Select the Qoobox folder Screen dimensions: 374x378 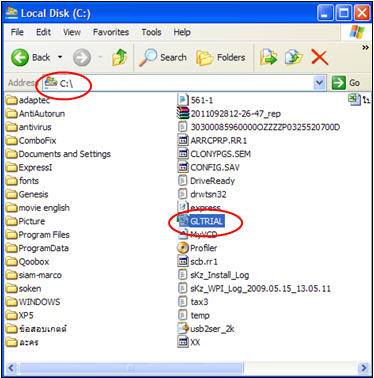(x=28, y=262)
